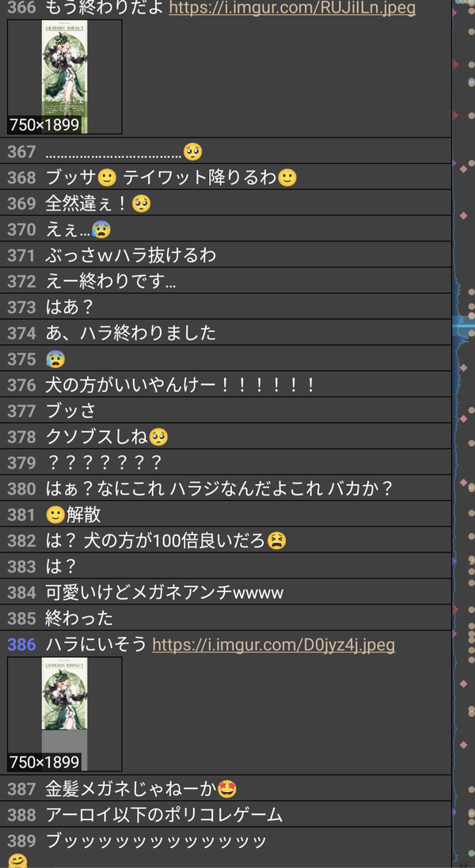Click the 750×1899 size label under post 386
475x868 pixels.
point(44,762)
